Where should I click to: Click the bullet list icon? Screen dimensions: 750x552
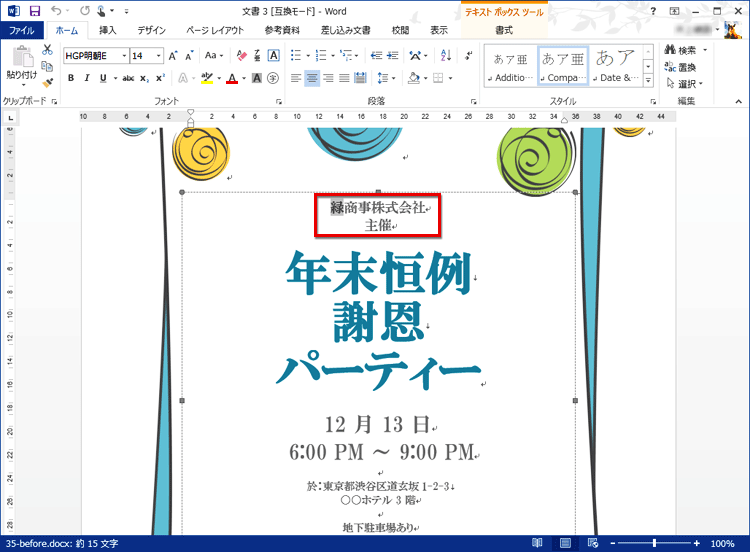[296, 55]
